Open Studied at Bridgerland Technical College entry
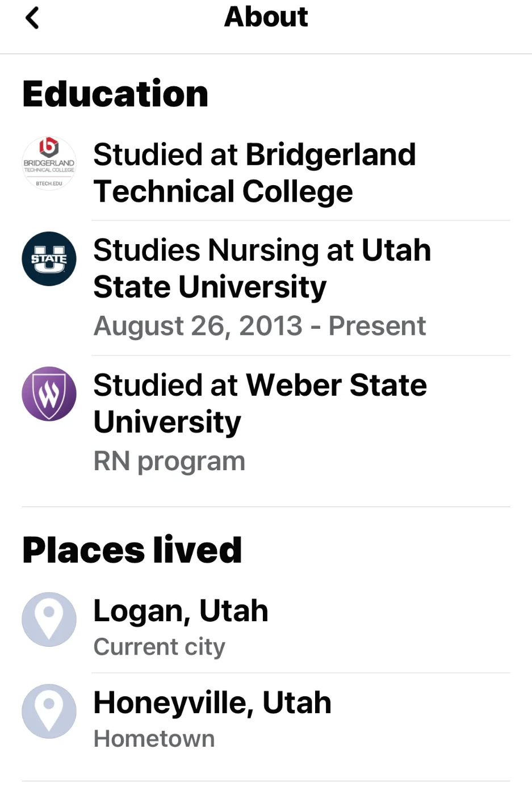Viewport: 532px width, 795px height. (254, 173)
